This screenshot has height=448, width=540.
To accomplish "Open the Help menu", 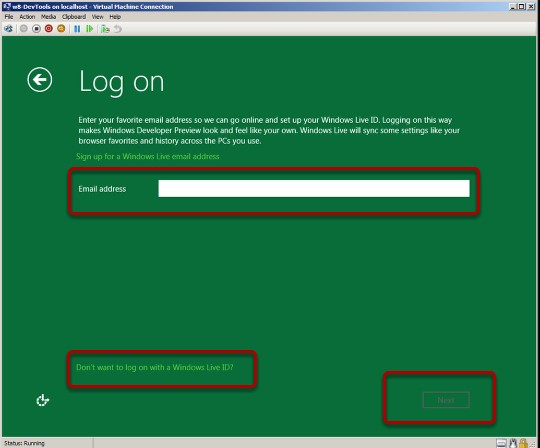I will pos(115,17).
